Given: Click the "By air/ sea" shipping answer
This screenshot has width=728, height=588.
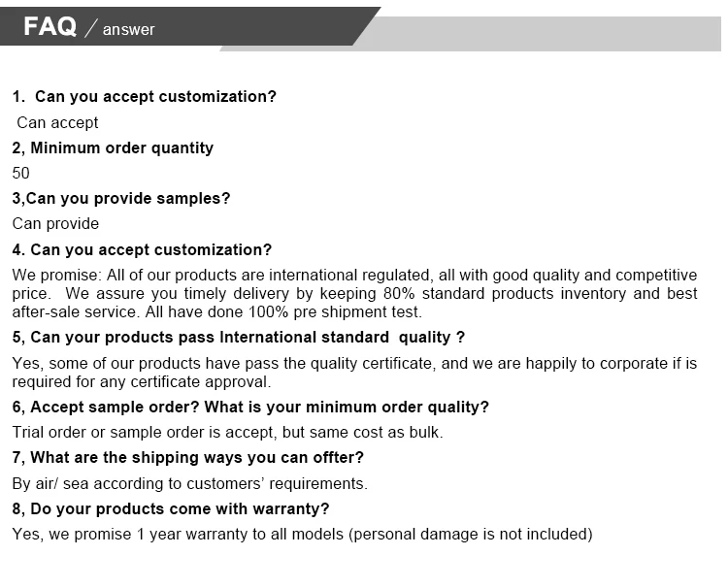Looking at the screenshot, I should coord(189,483).
